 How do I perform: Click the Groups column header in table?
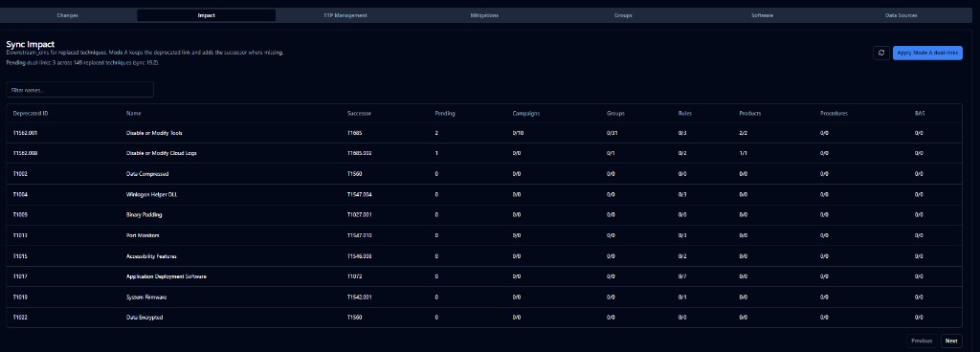pyautogui.click(x=615, y=114)
